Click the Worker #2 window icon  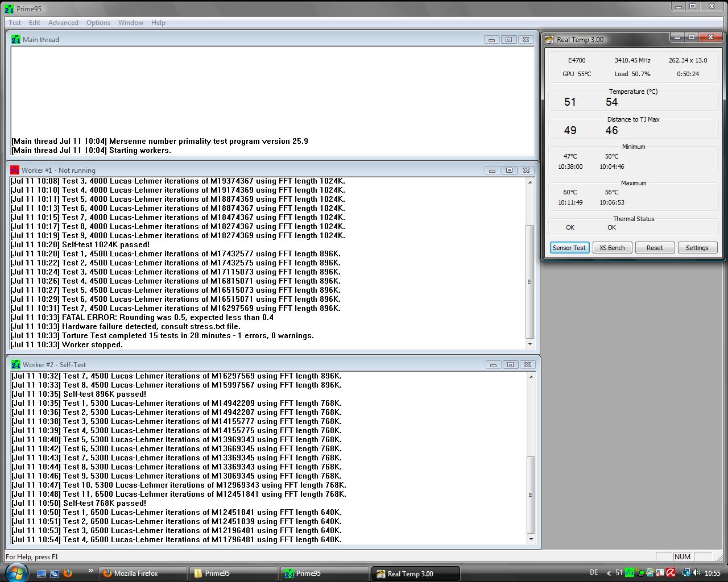coord(15,364)
